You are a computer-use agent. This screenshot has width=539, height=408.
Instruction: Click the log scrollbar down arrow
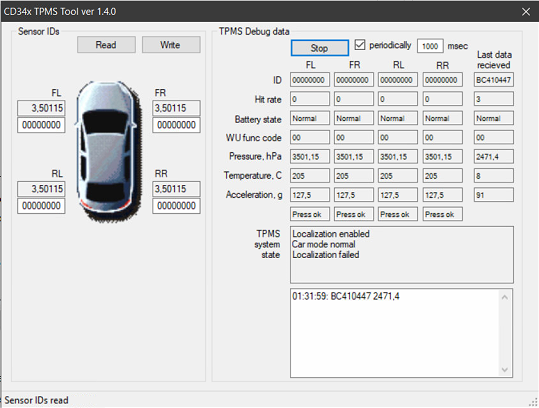click(x=505, y=370)
